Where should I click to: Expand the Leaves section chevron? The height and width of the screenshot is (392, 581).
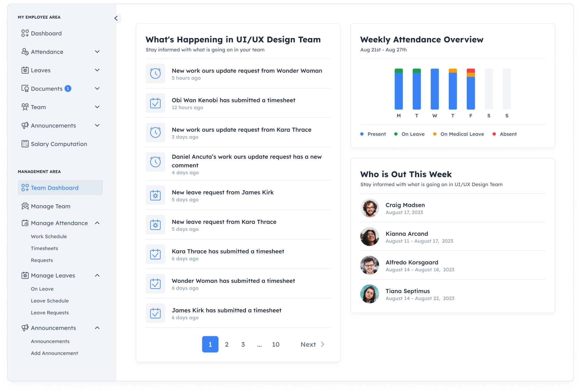pyautogui.click(x=97, y=70)
